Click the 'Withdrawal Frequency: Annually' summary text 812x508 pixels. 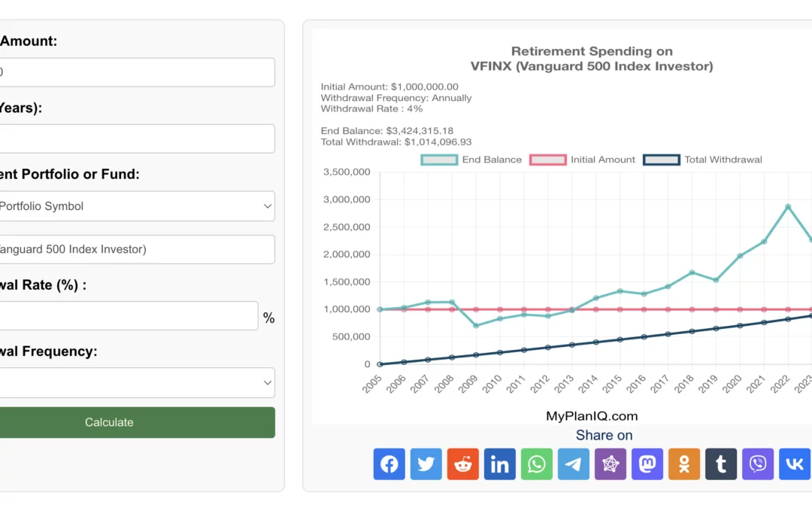pos(396,97)
